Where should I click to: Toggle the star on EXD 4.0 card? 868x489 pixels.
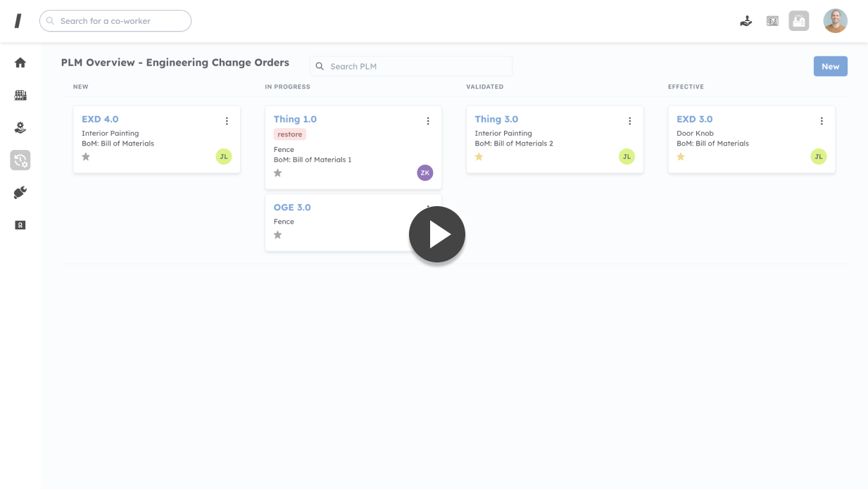[x=86, y=157]
